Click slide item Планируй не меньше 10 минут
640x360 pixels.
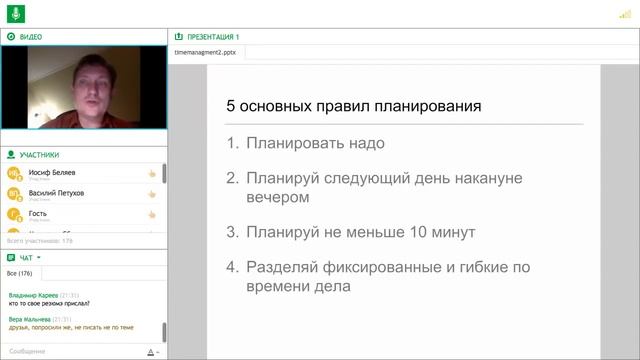click(360, 232)
